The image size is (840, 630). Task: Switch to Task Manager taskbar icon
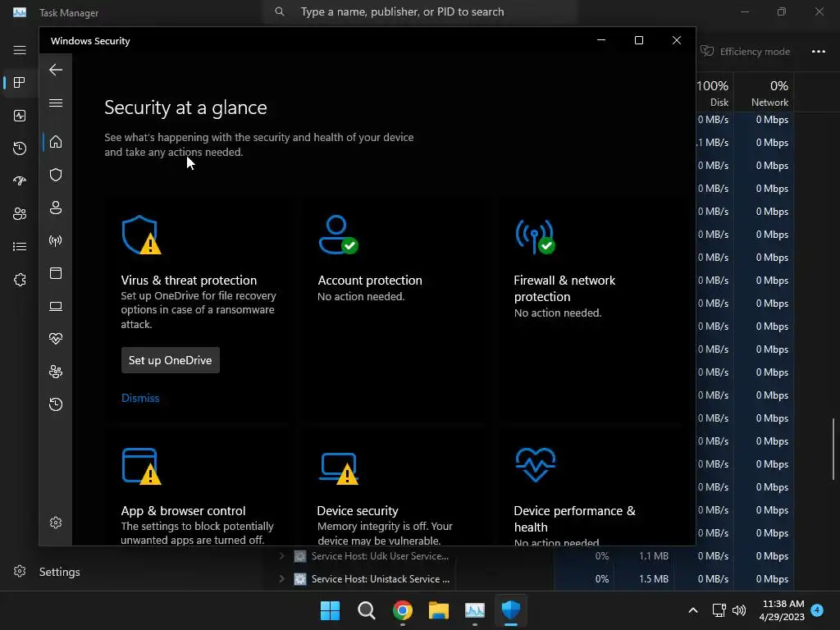point(475,610)
